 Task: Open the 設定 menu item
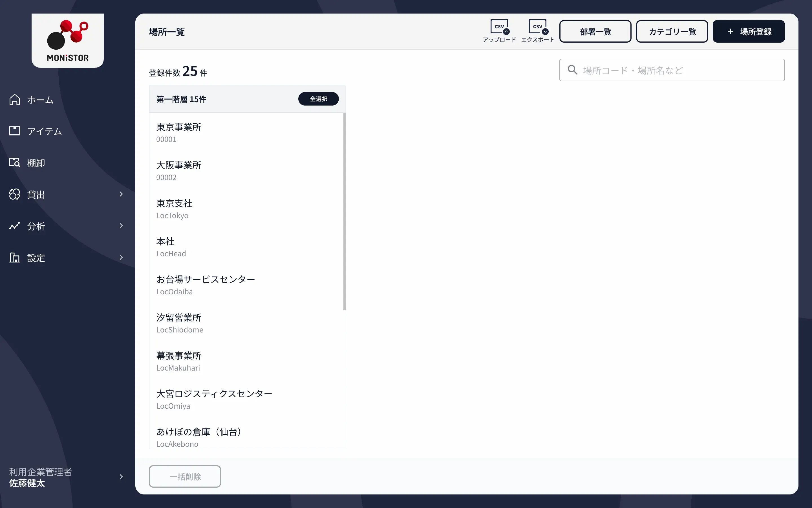click(x=67, y=257)
